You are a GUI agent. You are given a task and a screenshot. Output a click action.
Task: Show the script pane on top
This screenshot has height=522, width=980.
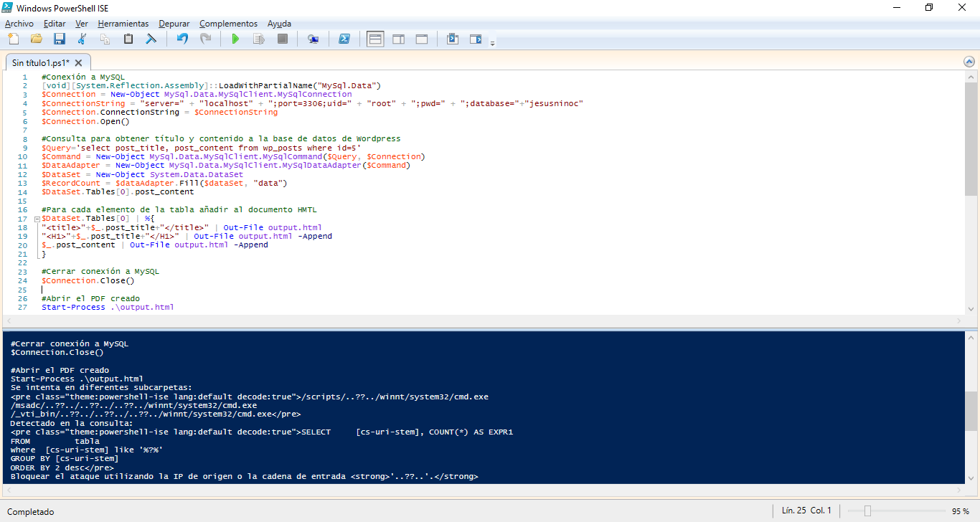pyautogui.click(x=374, y=39)
